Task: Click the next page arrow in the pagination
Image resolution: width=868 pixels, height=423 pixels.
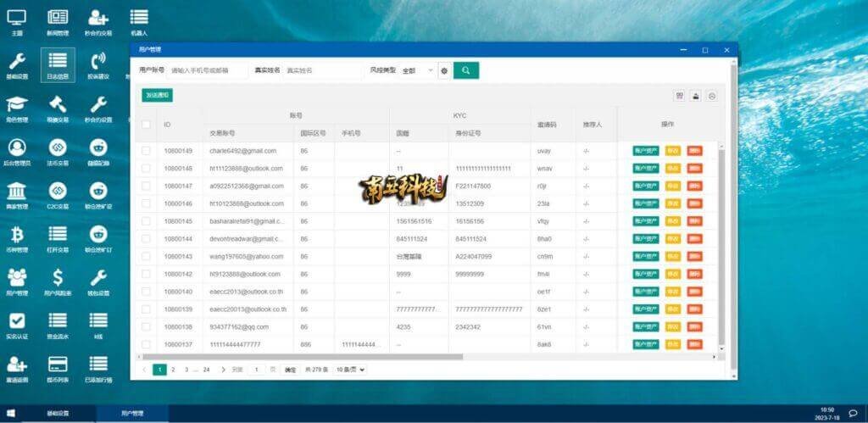Action: point(223,370)
